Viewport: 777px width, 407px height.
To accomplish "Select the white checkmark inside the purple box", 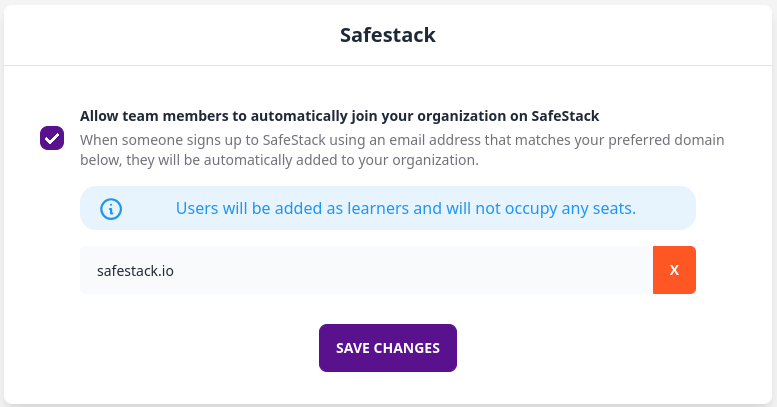I will point(52,138).
